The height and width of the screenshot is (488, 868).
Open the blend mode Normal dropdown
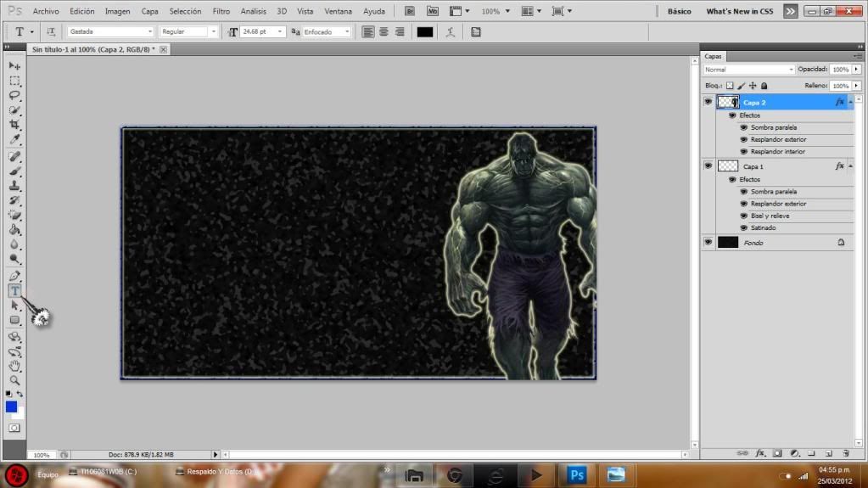pos(749,70)
